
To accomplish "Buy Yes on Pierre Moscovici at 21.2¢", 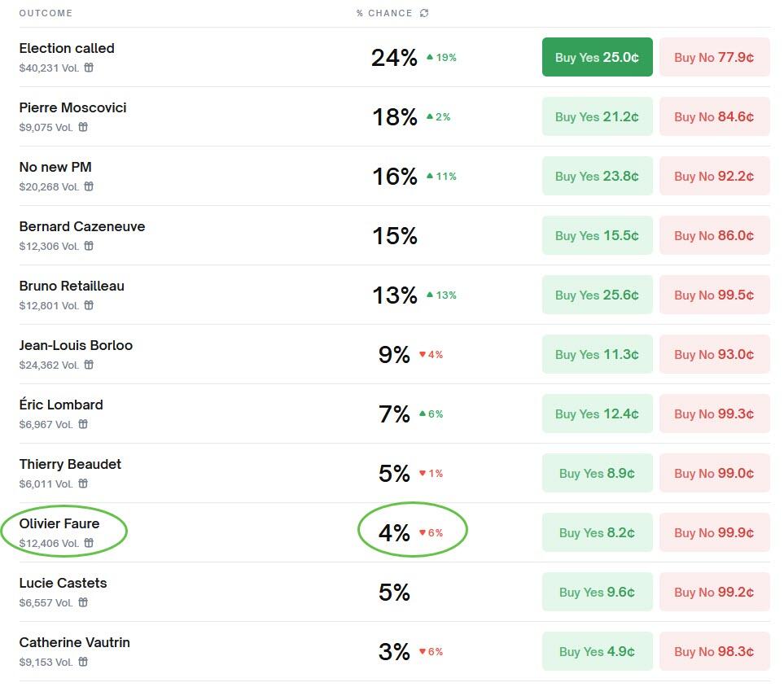I will pyautogui.click(x=597, y=116).
